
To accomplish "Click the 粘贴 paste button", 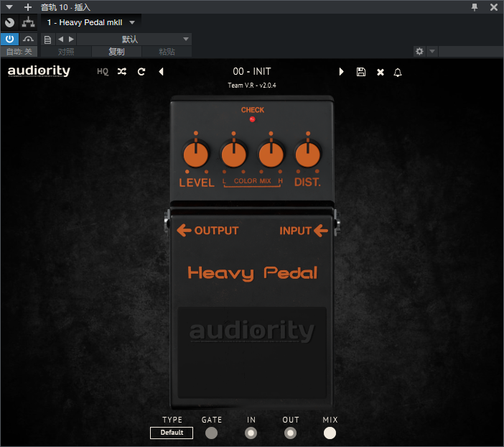I will 167,52.
